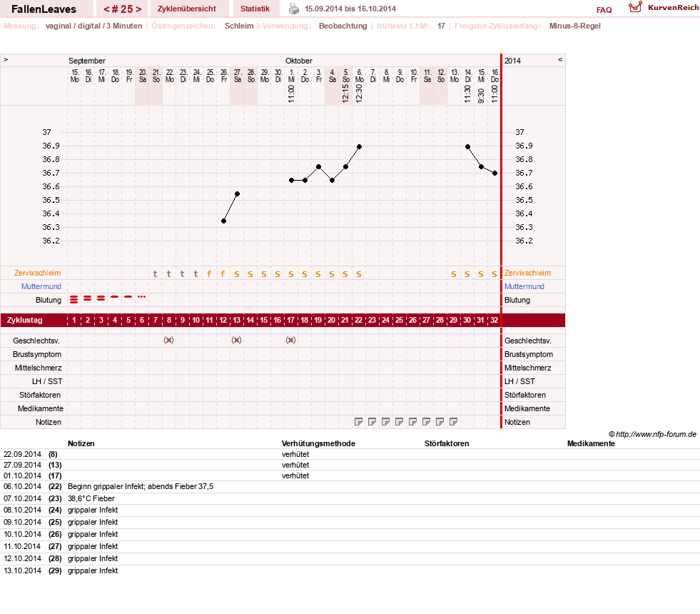The height and width of the screenshot is (614, 700).
Task: Collapse chart using top-right '<' arrow
Action: click(560, 59)
